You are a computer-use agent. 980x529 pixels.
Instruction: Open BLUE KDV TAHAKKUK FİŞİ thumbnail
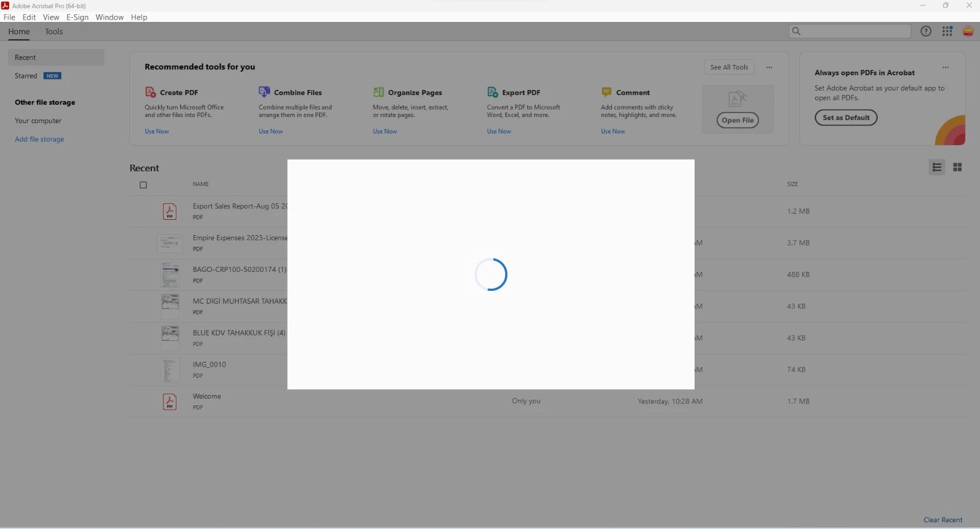click(x=170, y=339)
